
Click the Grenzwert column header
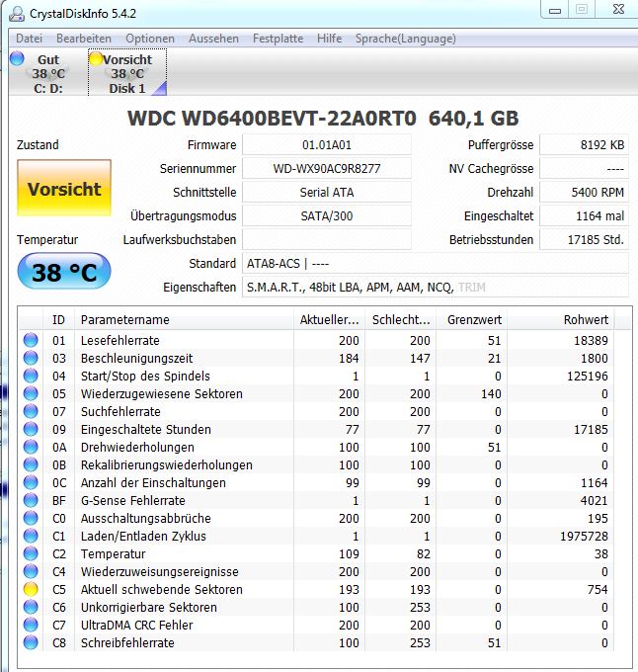[x=472, y=320]
